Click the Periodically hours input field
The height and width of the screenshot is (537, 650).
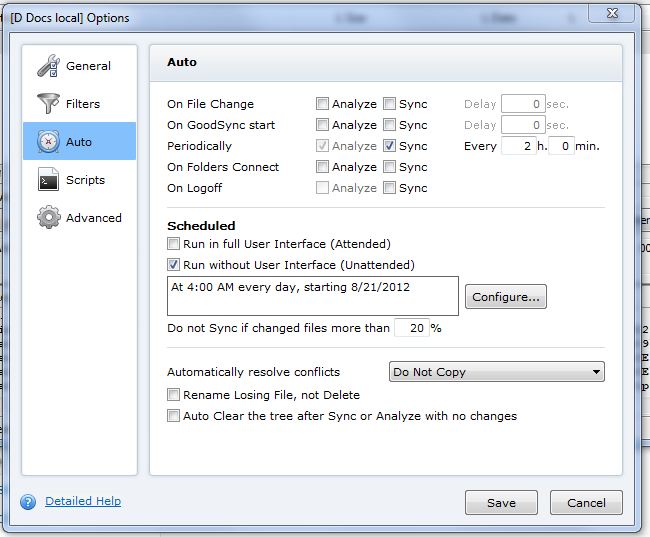(519, 146)
